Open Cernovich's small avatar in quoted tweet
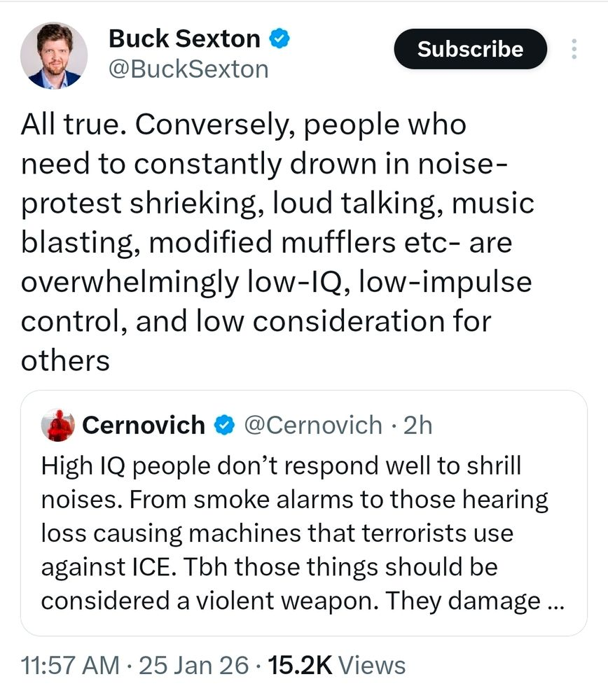608x700 pixels. [x=58, y=425]
